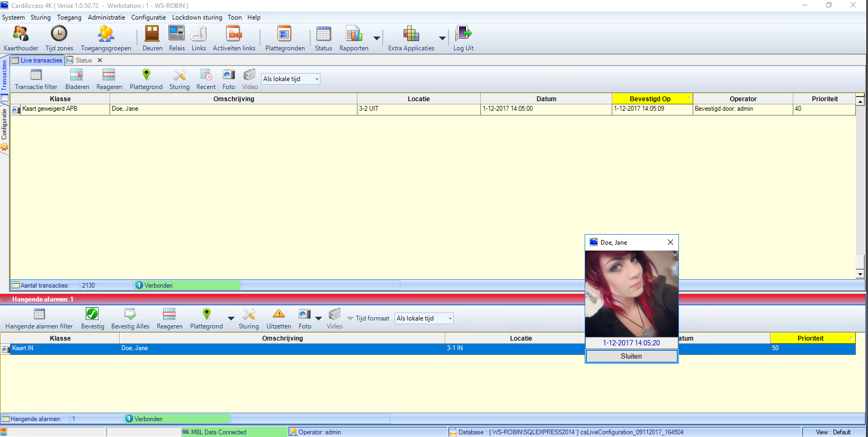Open the Administratie menu
The height and width of the screenshot is (437, 868).
click(106, 17)
